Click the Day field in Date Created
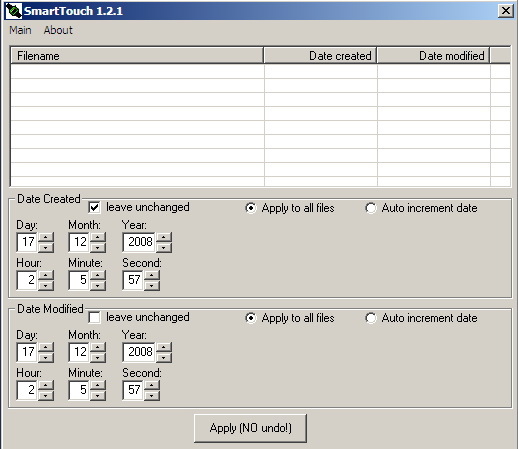Screen dimensions: 518x449 (x=27, y=242)
